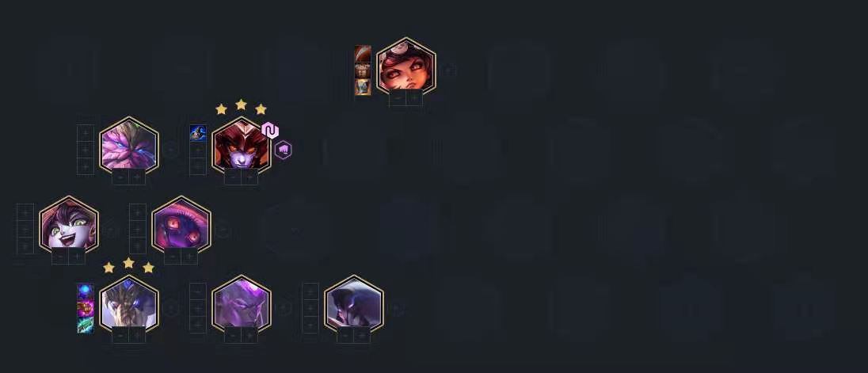The width and height of the screenshot is (868, 373).
Task: Click the bottom item beside goggles champion
Action: pos(363,87)
